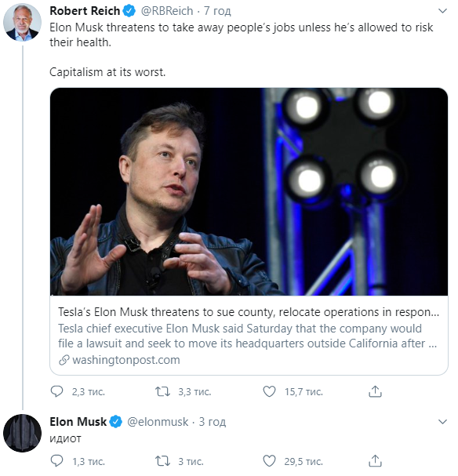Reply to Robert Reich's tweet
This screenshot has width=458, height=476.
click(56, 391)
